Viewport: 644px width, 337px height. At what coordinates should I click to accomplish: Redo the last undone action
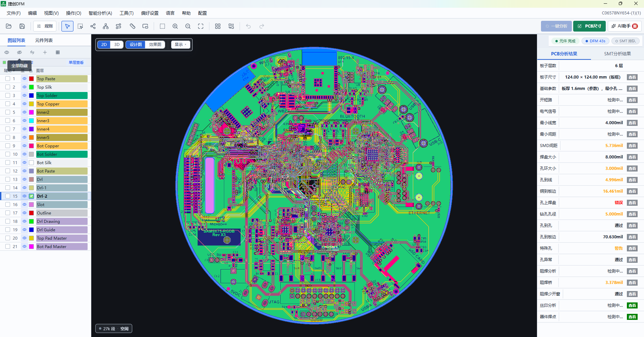coord(262,26)
